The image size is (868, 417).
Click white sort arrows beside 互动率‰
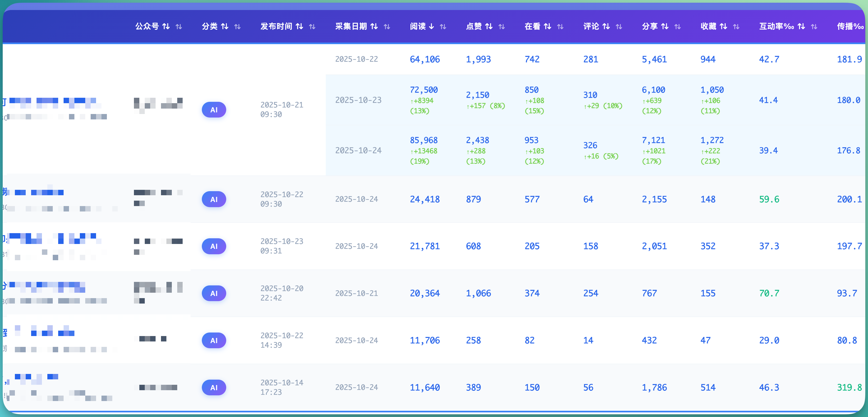[801, 26]
